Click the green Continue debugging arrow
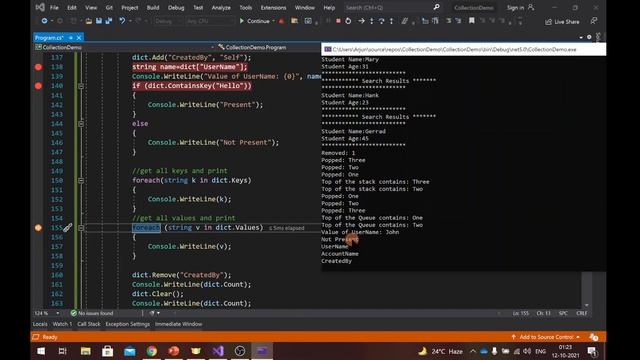Screen dimensions: 640x360 tap(242, 21)
